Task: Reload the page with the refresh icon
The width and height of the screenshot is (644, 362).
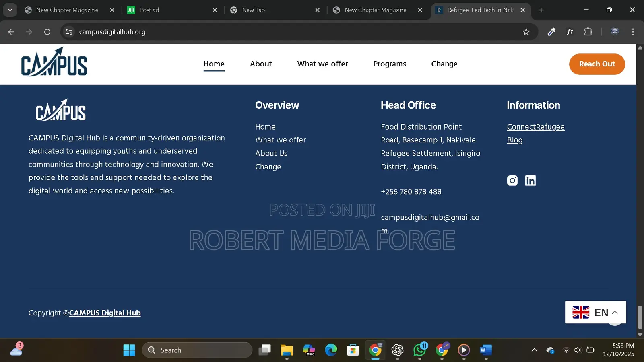Action: pyautogui.click(x=47, y=32)
